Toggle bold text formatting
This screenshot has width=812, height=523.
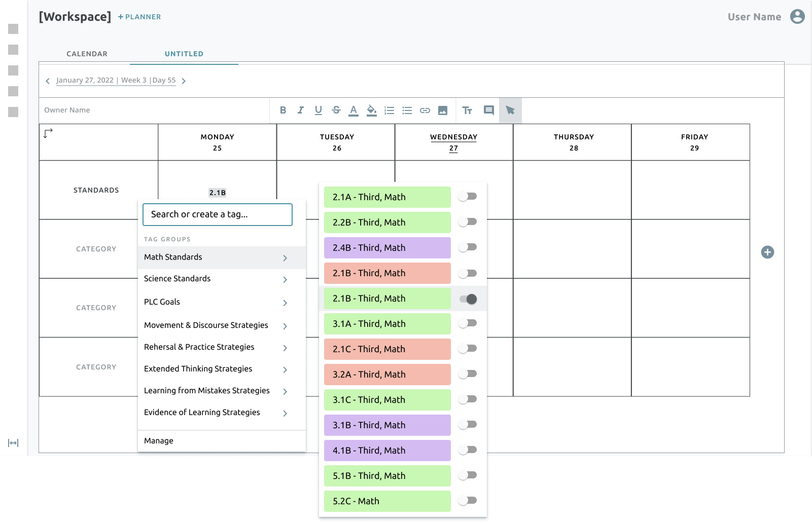click(x=283, y=110)
